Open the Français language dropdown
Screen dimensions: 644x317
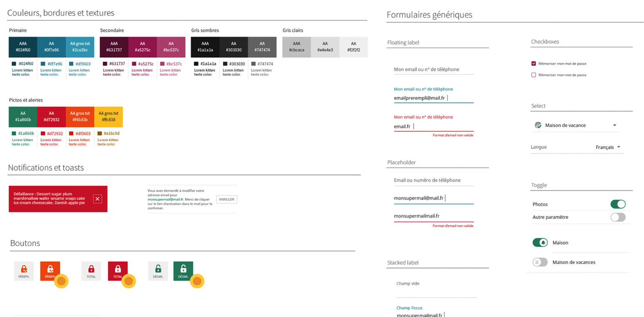[619, 147]
